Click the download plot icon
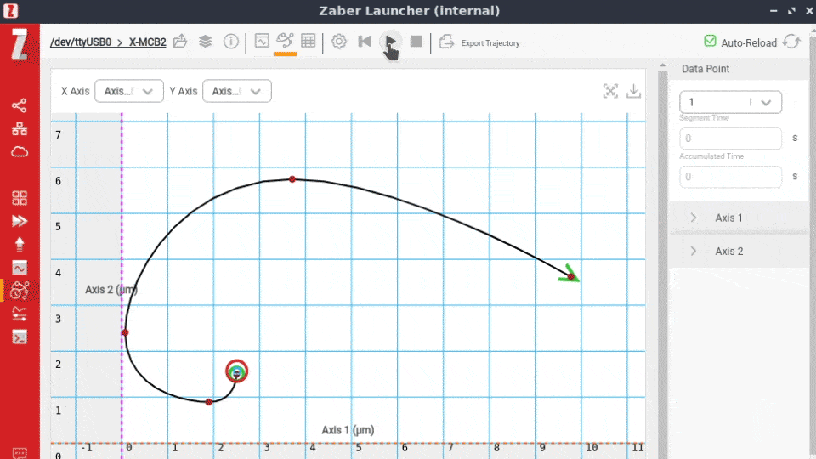816x459 pixels. pos(634,91)
